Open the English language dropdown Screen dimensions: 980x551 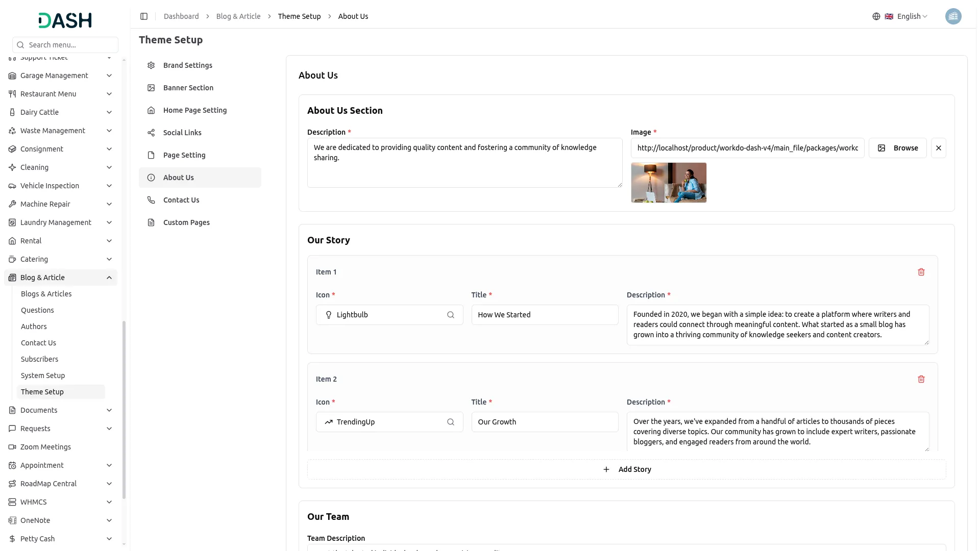coord(908,16)
